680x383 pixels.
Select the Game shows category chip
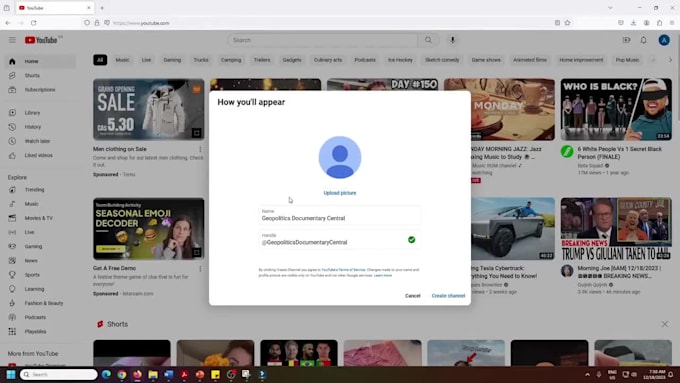tap(486, 60)
